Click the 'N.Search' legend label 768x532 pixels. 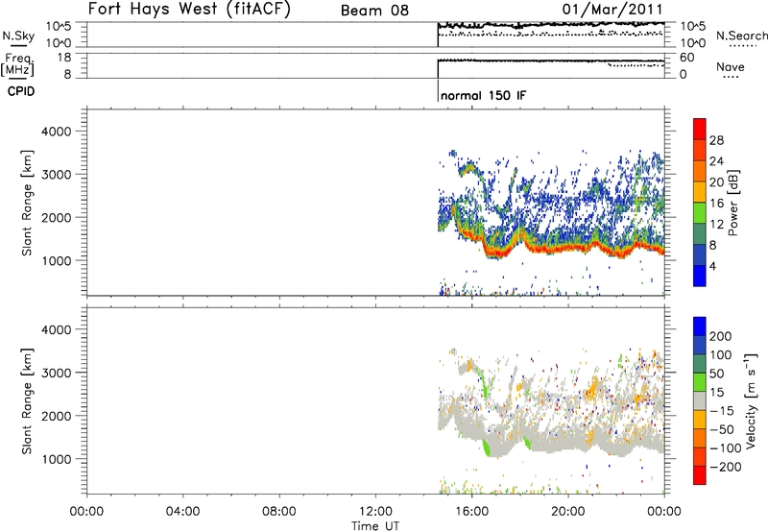[741, 36]
